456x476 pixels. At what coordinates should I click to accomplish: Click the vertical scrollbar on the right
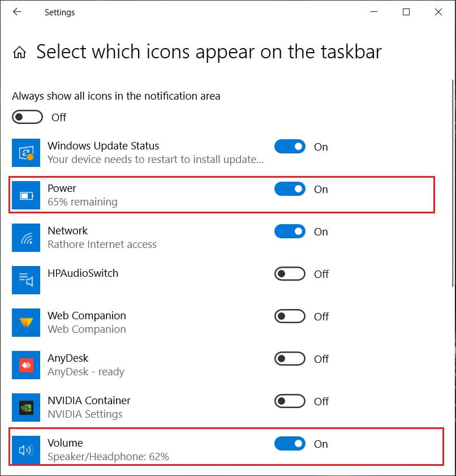[x=453, y=181]
